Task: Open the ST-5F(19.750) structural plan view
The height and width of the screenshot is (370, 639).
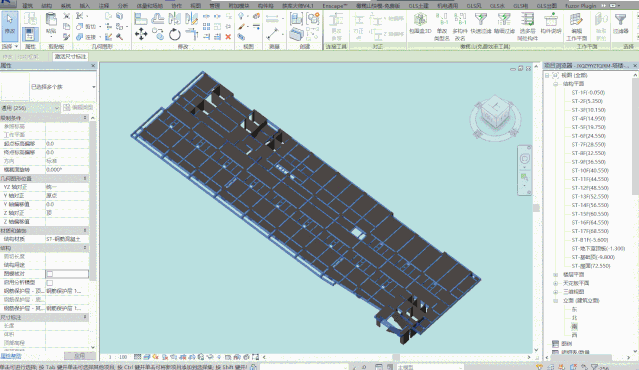Action: click(588, 127)
